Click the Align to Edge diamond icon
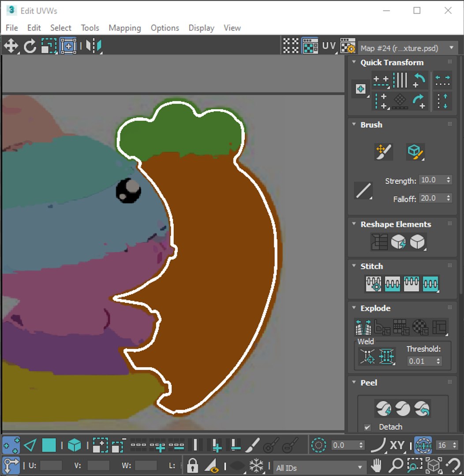Viewport: 464px width, 476px height. coord(400,101)
